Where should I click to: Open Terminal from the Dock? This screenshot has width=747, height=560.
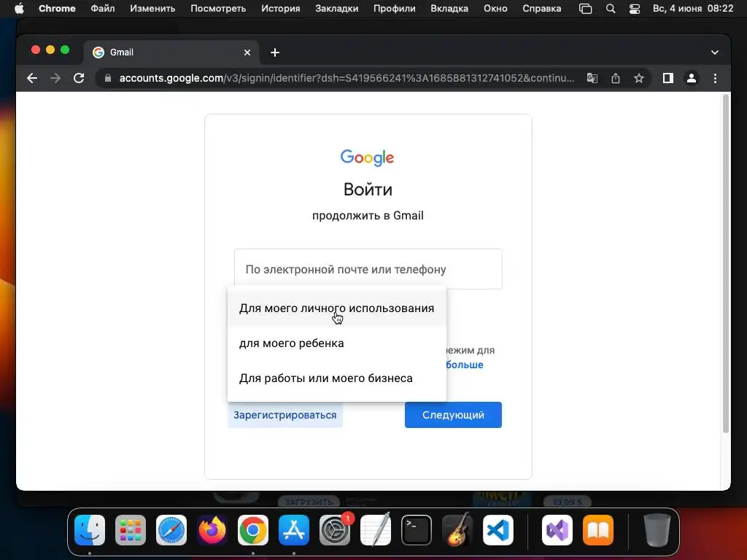tap(417, 530)
